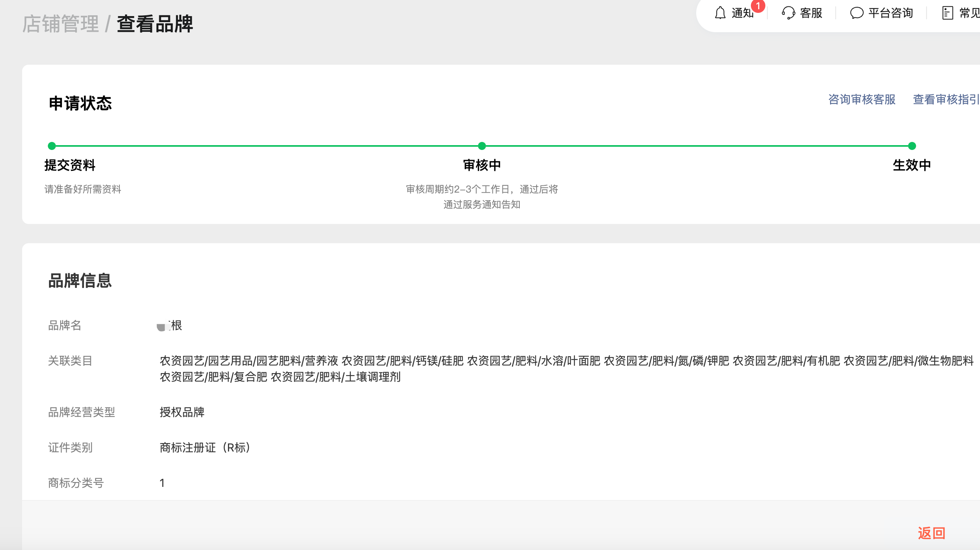The height and width of the screenshot is (550, 980).
Task: Click the 授权品牌 type text
Action: [182, 412]
